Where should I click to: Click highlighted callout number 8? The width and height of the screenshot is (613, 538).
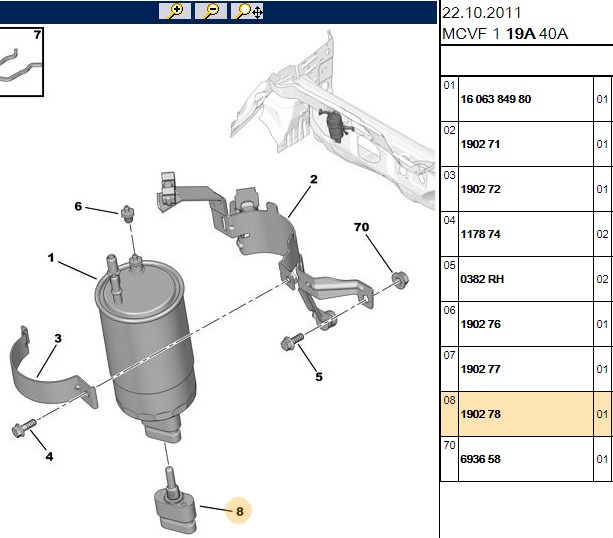pos(239,511)
